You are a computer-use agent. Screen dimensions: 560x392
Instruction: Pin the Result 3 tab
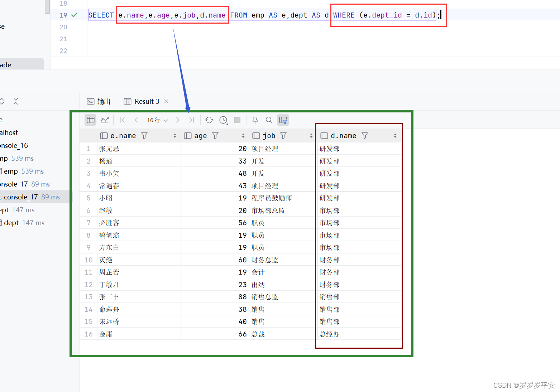[x=255, y=120]
